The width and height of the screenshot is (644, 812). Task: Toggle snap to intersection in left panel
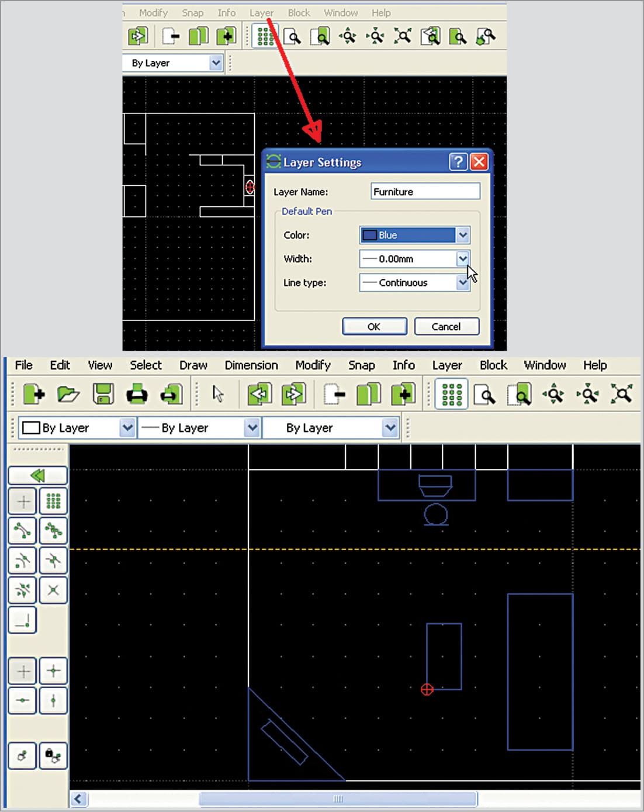[53, 590]
